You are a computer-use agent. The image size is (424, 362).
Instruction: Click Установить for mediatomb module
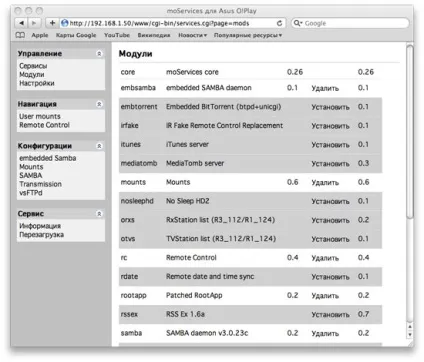pyautogui.click(x=330, y=164)
